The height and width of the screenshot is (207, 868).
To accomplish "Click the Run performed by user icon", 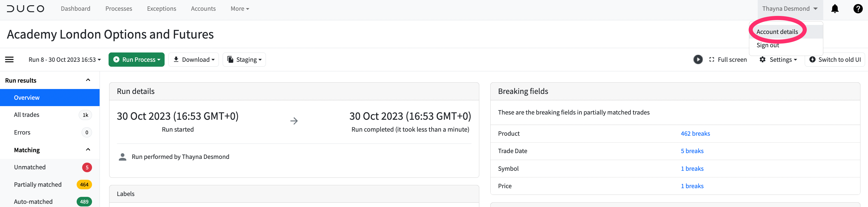I will coord(122,157).
